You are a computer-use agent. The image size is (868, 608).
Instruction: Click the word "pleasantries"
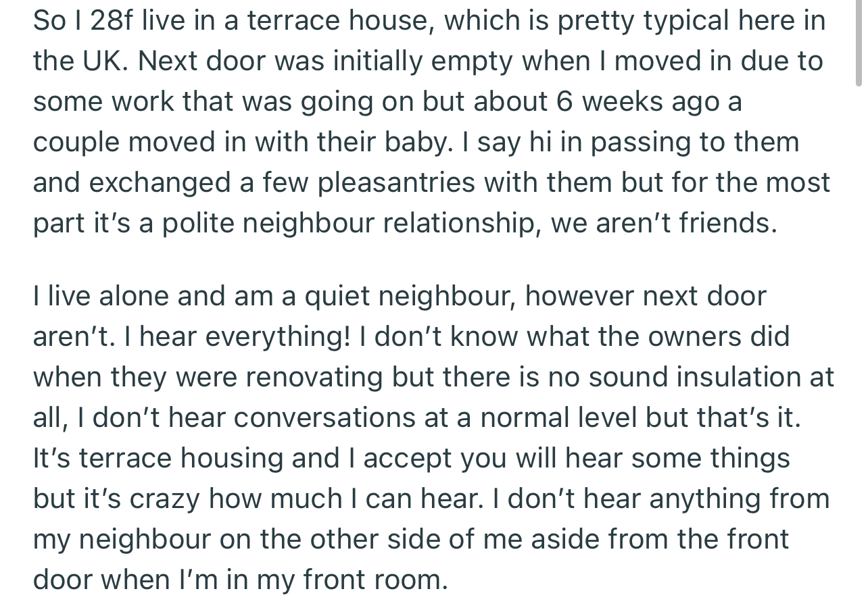[x=397, y=183]
